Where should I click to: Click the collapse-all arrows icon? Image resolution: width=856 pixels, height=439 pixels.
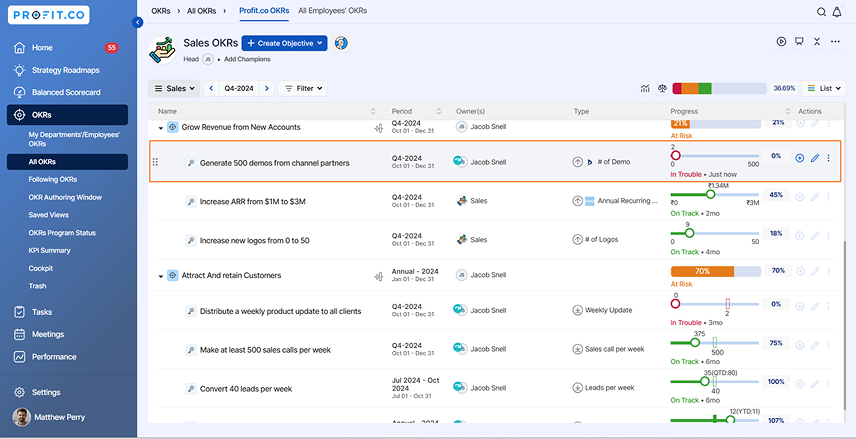coord(817,41)
